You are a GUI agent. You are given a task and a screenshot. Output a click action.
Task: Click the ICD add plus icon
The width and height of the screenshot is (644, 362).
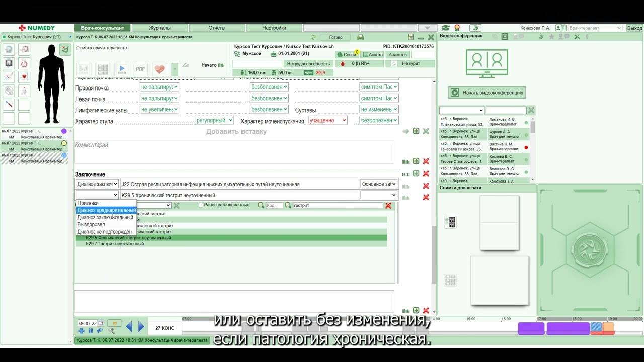[x=416, y=174]
